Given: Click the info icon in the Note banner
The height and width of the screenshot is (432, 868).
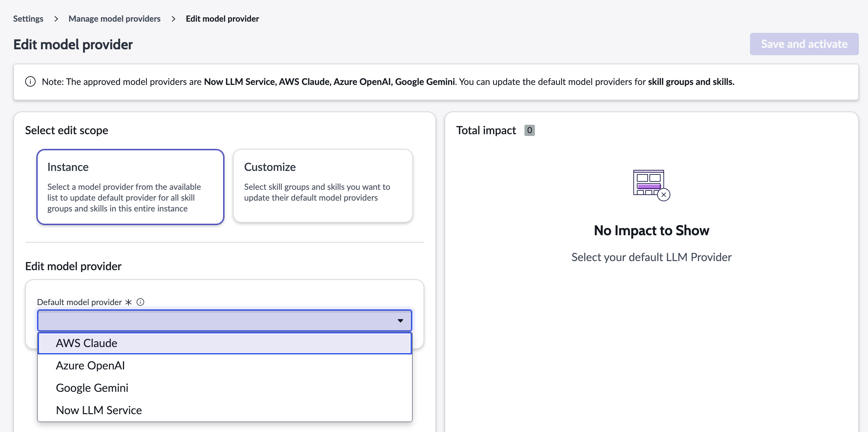Looking at the screenshot, I should tap(30, 82).
